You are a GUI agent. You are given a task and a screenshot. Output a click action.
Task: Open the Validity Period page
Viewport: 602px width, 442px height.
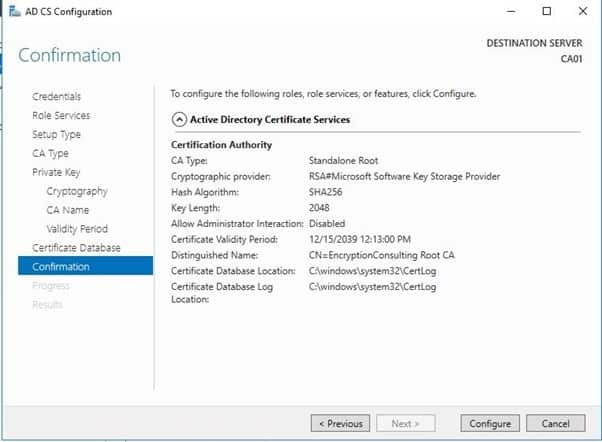pos(77,229)
